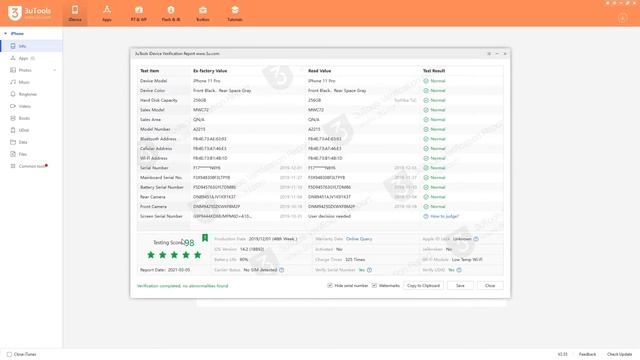This screenshot has height=360, width=640.
Task: Click help icon beside No SIM detected
Action: [282, 270]
